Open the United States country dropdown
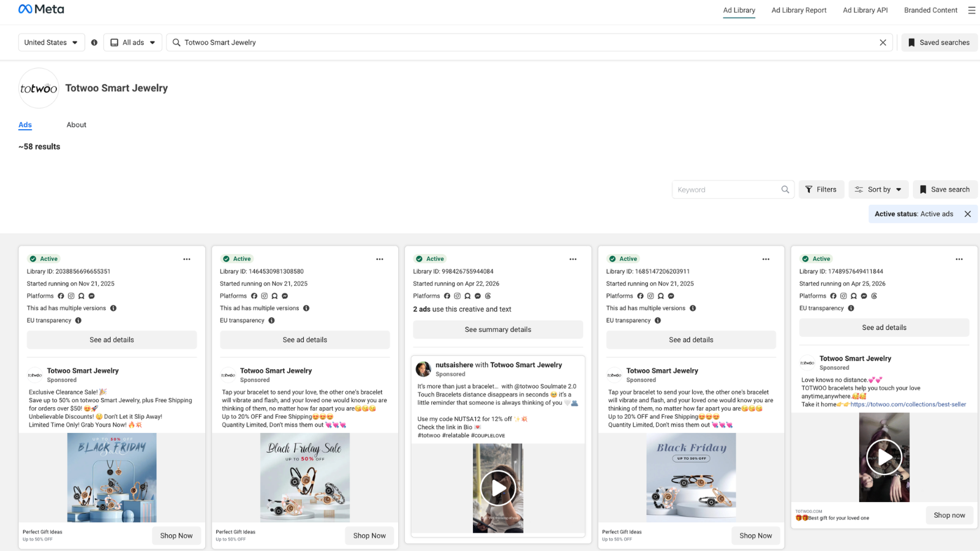This screenshot has height=551, width=980. tap(51, 43)
